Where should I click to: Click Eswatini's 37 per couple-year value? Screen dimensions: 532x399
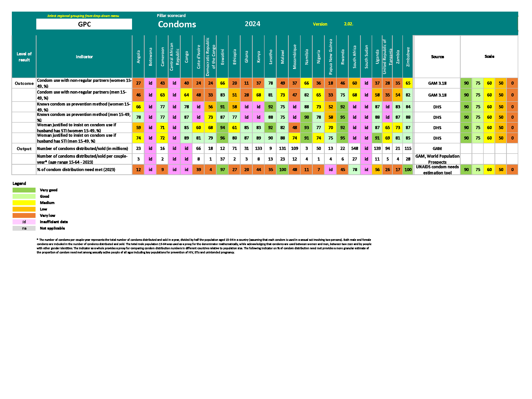(x=222, y=159)
